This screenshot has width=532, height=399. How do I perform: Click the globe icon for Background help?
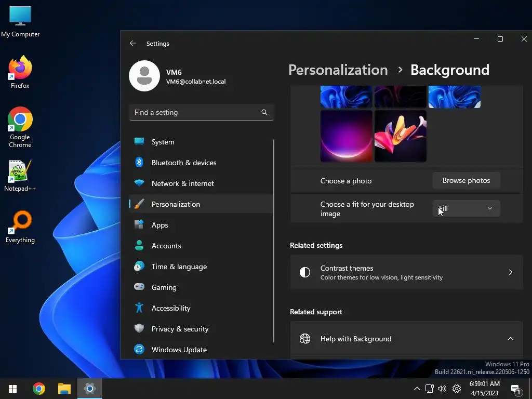coord(304,339)
